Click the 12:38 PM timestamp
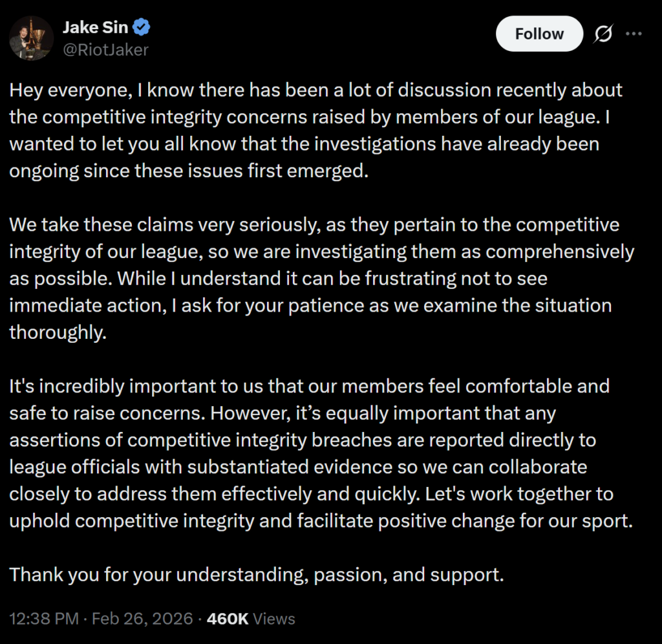Viewport: 662px width, 644px height. click(x=44, y=619)
